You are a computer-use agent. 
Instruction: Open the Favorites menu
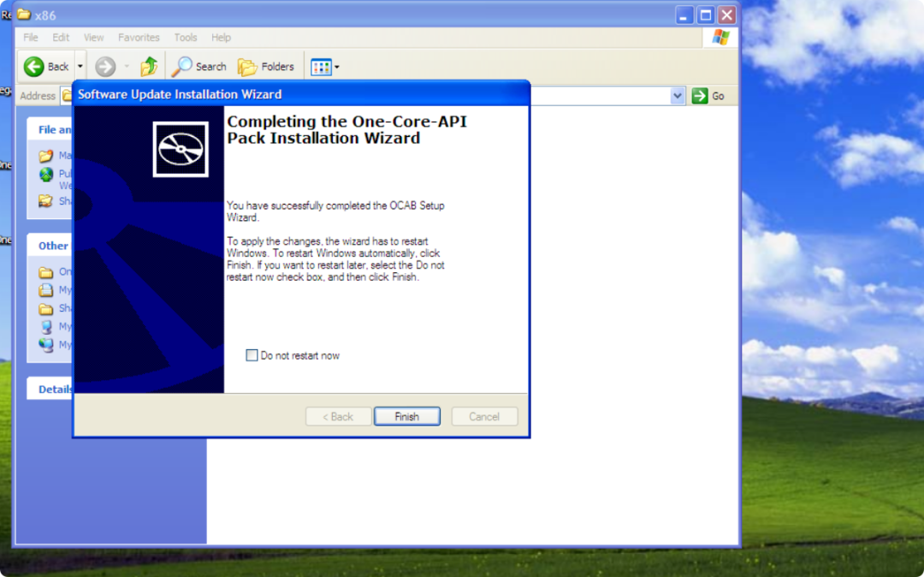[139, 38]
